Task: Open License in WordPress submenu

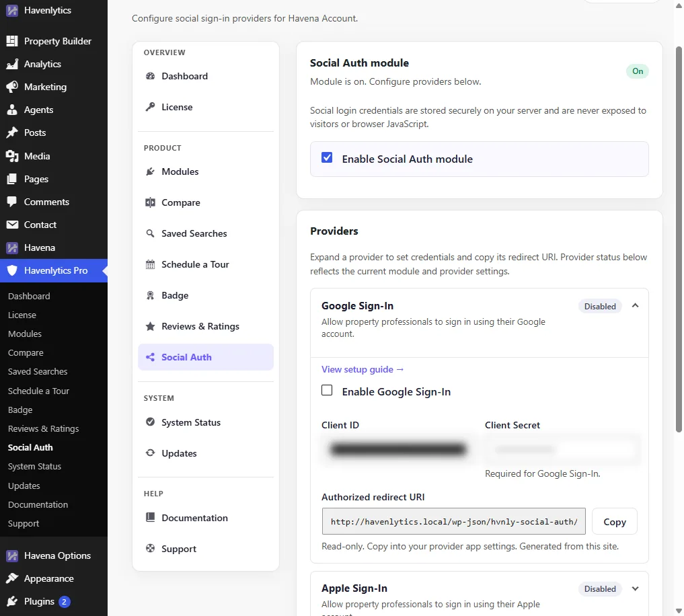Action: coord(22,315)
